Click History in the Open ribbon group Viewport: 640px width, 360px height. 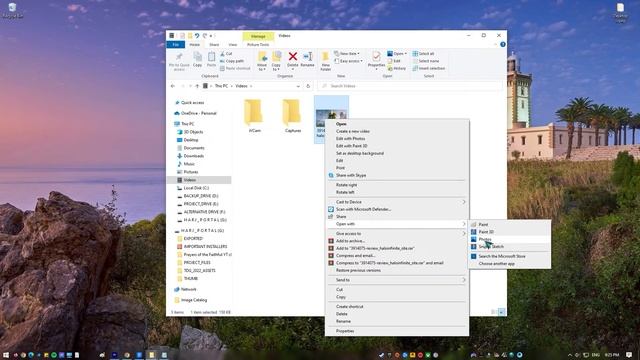click(x=396, y=68)
